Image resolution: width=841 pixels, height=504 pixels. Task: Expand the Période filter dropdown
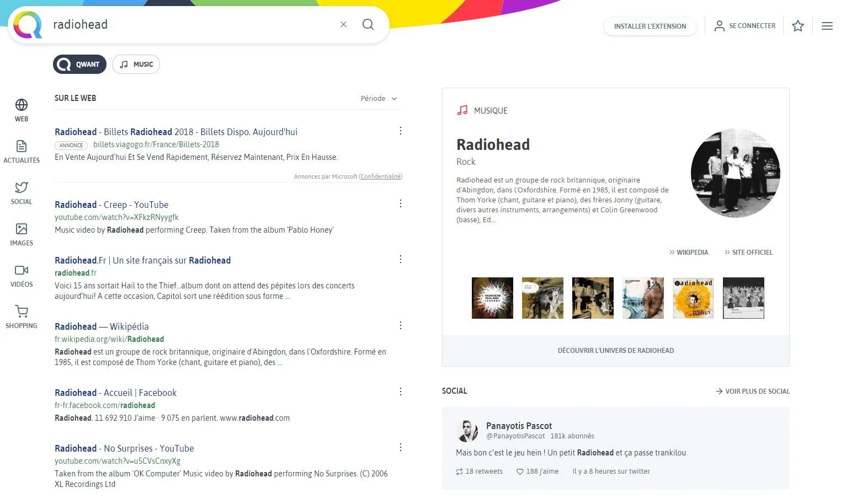click(379, 98)
